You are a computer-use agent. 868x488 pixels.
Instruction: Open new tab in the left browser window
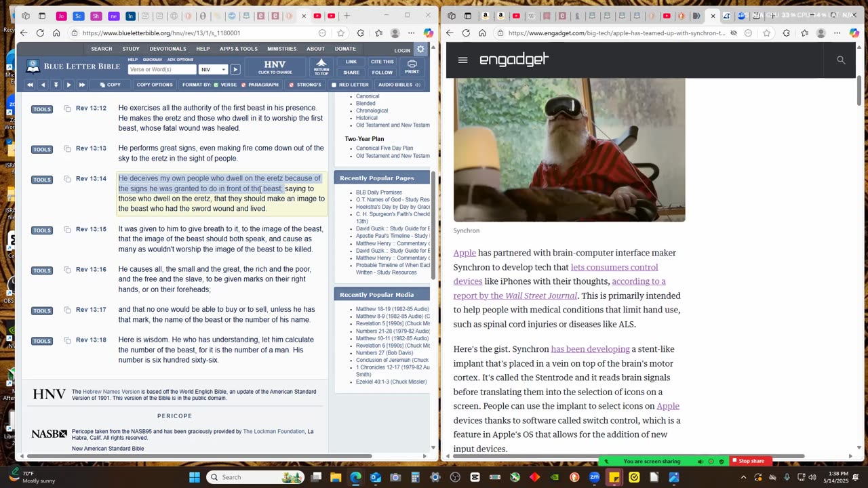tap(347, 16)
